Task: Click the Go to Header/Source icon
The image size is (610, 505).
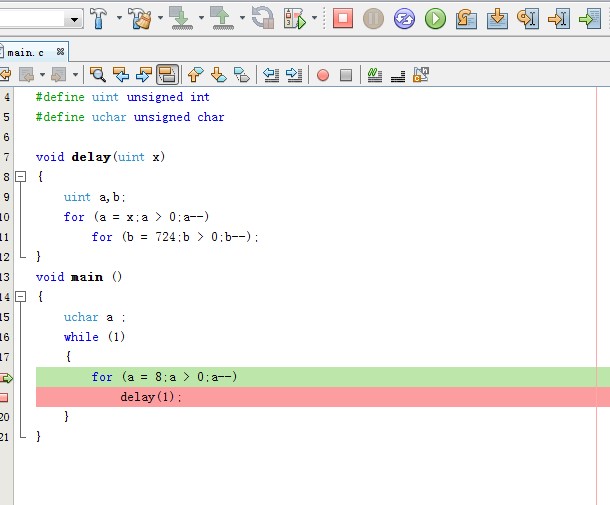Action: (421, 74)
